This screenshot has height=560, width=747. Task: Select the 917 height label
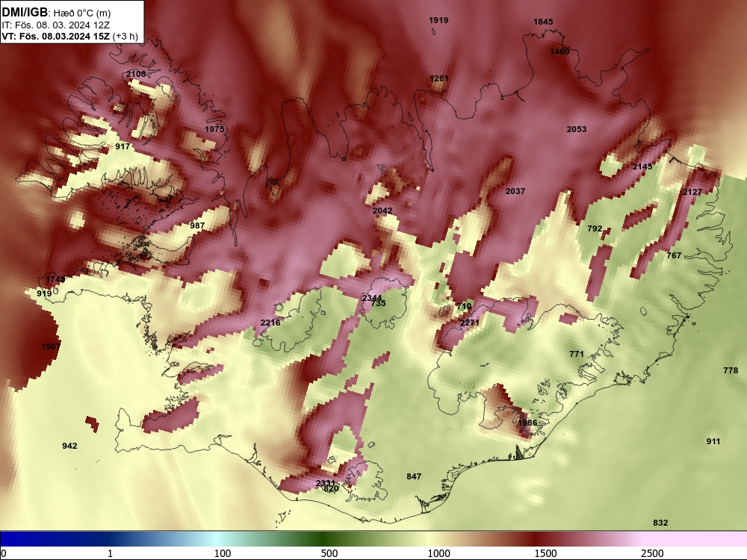(123, 146)
